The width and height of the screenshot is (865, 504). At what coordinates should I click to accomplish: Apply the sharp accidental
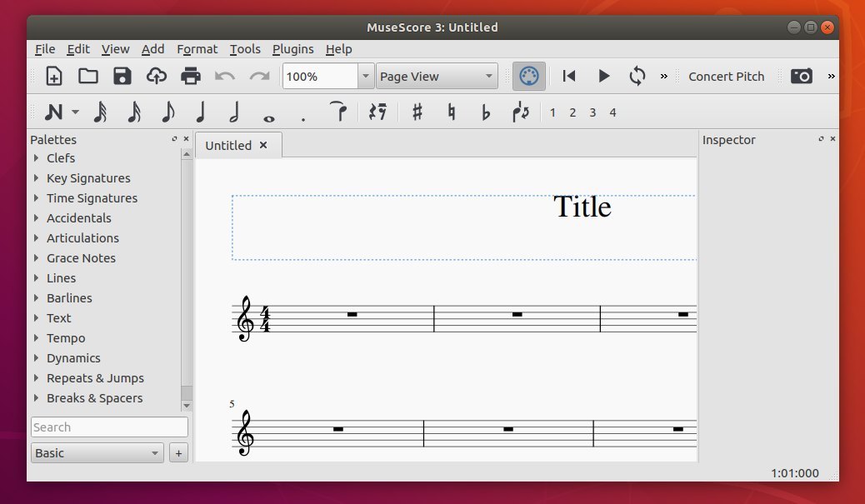417,112
